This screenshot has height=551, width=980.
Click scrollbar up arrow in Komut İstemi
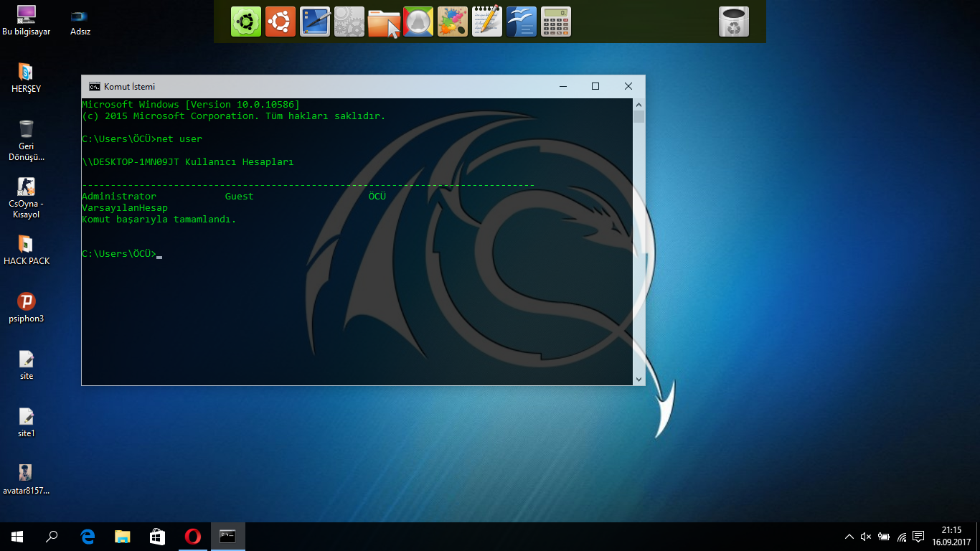pyautogui.click(x=639, y=105)
